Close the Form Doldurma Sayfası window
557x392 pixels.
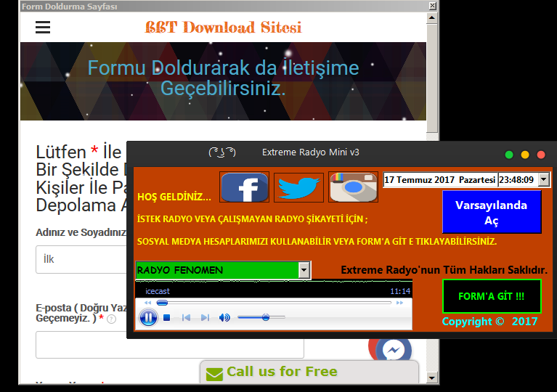(x=432, y=6)
